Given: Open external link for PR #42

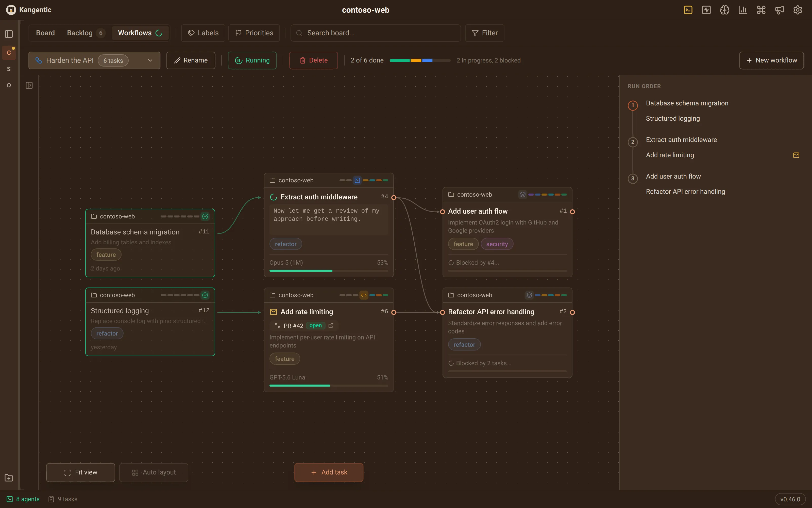Looking at the screenshot, I should click(x=331, y=326).
